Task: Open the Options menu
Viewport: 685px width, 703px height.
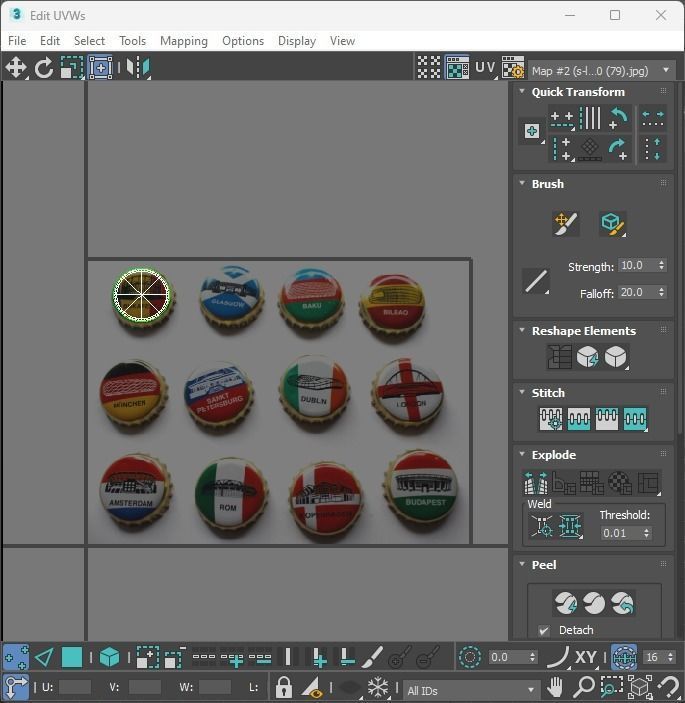Action: [243, 41]
